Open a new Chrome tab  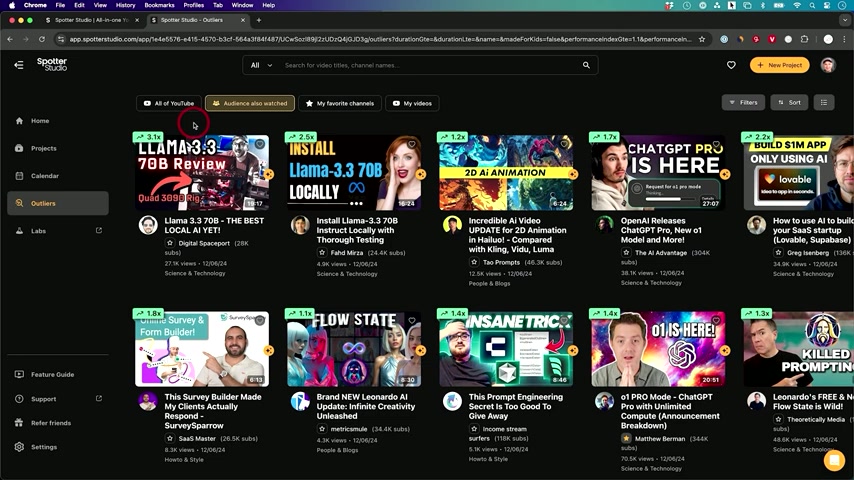click(259, 20)
